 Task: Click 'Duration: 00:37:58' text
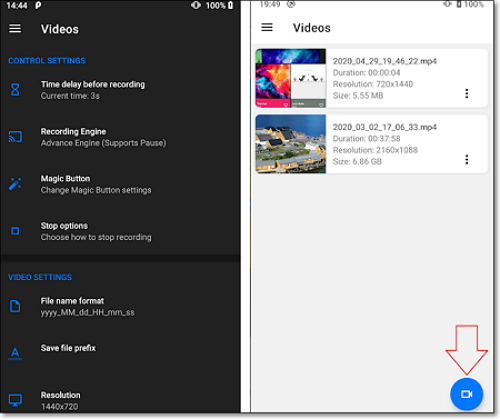point(366,139)
